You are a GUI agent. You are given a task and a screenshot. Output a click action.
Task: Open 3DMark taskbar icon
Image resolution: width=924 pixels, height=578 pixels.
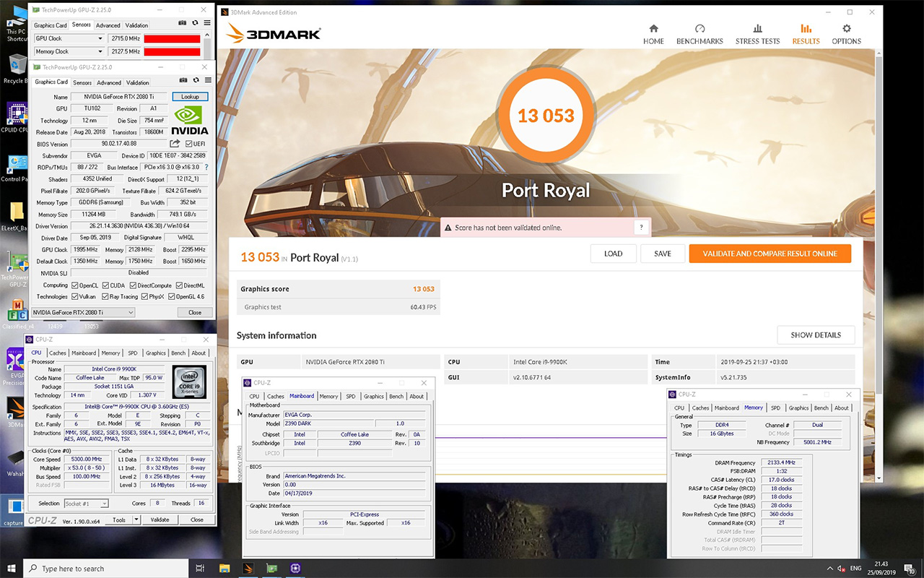[x=248, y=568]
